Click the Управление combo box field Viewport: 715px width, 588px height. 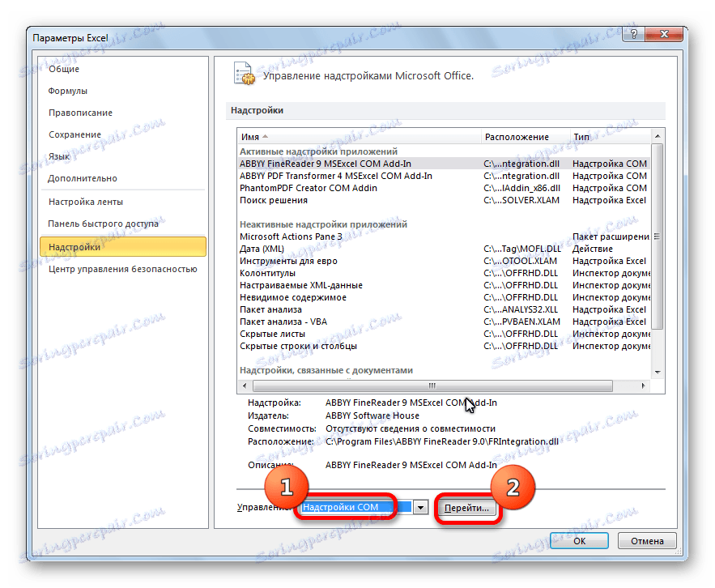pos(356,507)
